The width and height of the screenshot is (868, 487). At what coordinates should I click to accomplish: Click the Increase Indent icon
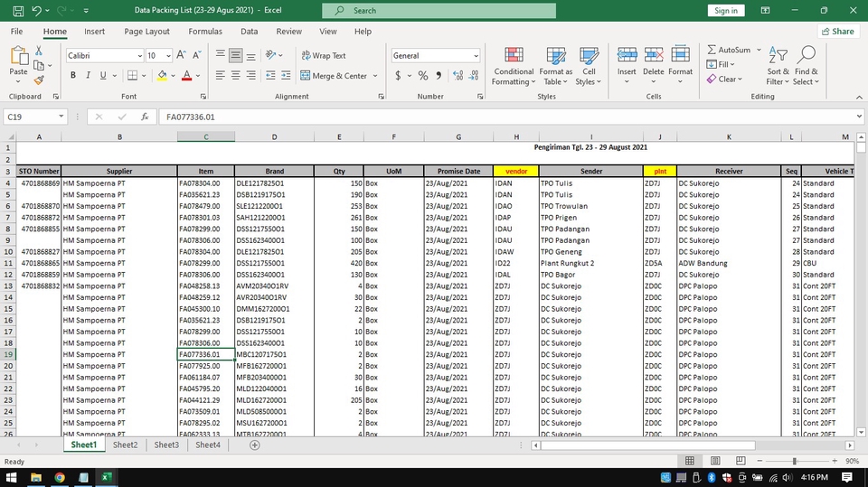coord(286,75)
